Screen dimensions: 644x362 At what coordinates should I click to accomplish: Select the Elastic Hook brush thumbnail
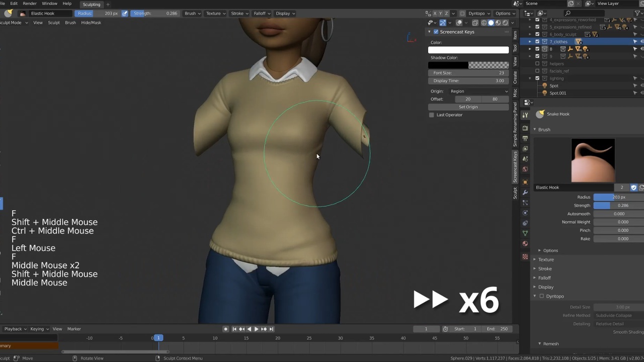pos(593,160)
